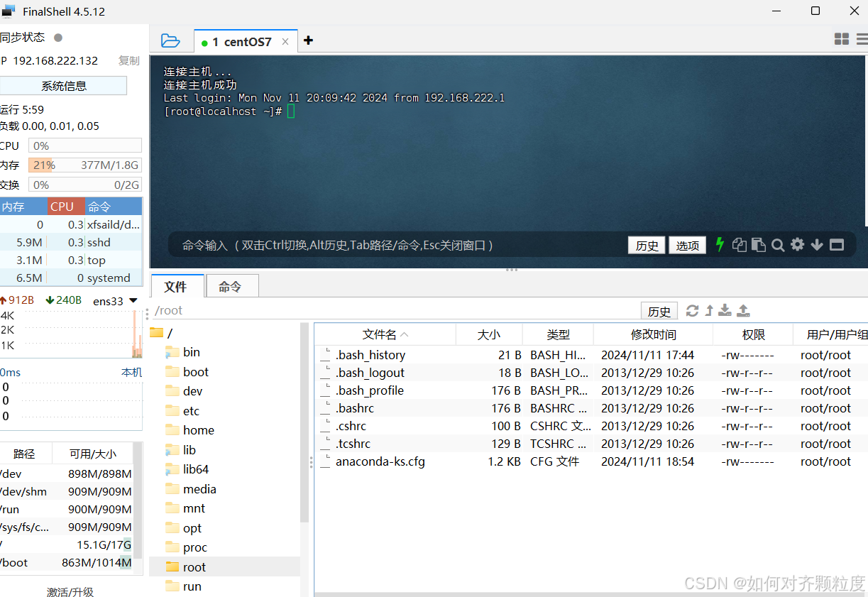Select the run folder in tree
868x597 pixels.
[184, 586]
